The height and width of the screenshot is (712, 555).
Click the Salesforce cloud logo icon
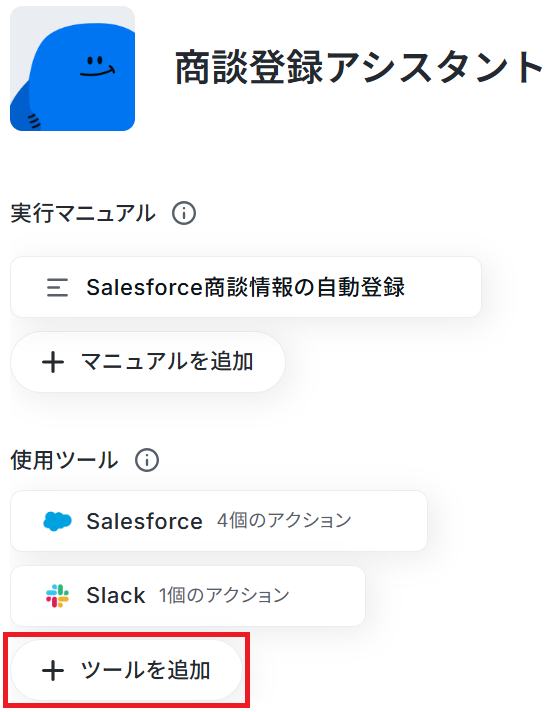click(57, 521)
